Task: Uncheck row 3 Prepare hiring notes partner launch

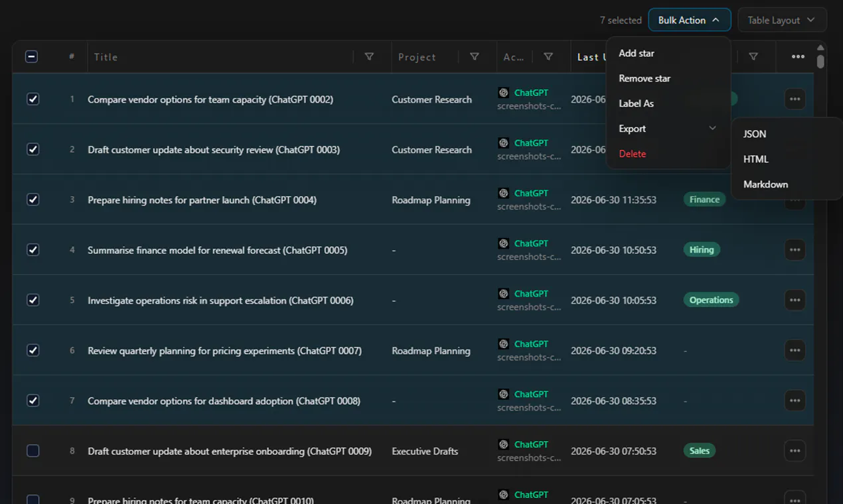Action: click(33, 200)
